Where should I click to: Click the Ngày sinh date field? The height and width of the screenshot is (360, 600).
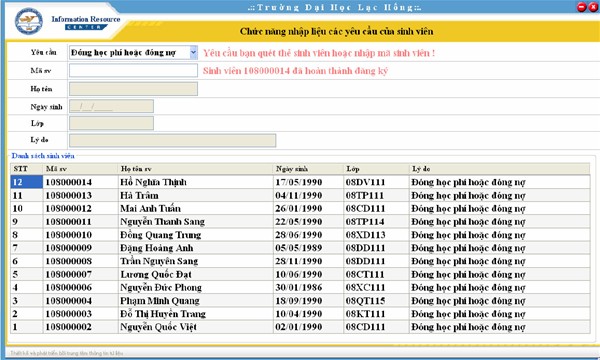click(x=111, y=106)
